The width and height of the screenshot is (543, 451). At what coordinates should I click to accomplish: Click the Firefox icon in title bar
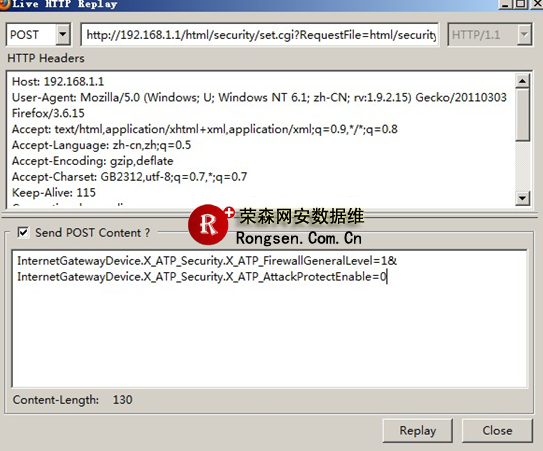[4, 4]
